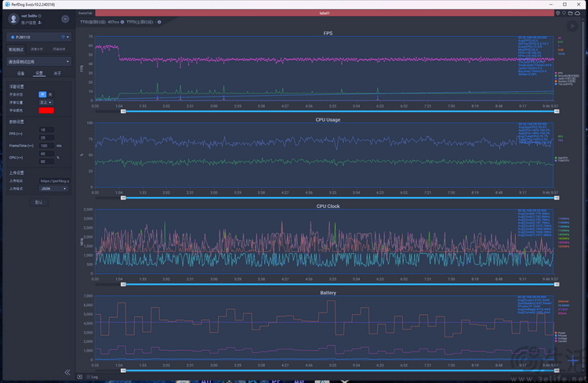Click the info icon beside TTID 407ms

[122, 22]
